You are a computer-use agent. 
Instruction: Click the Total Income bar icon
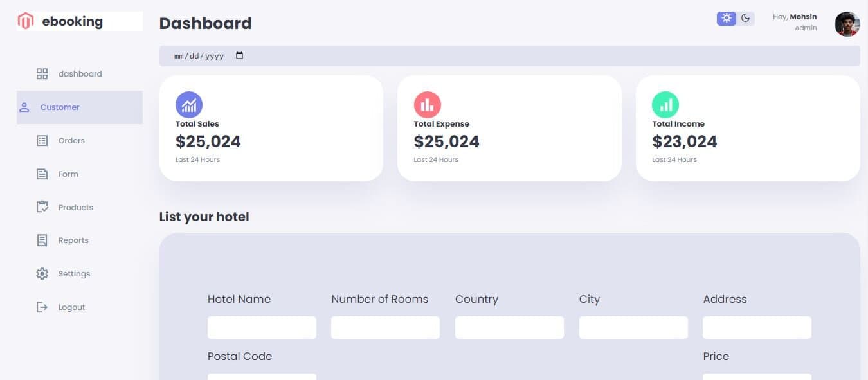tap(665, 105)
